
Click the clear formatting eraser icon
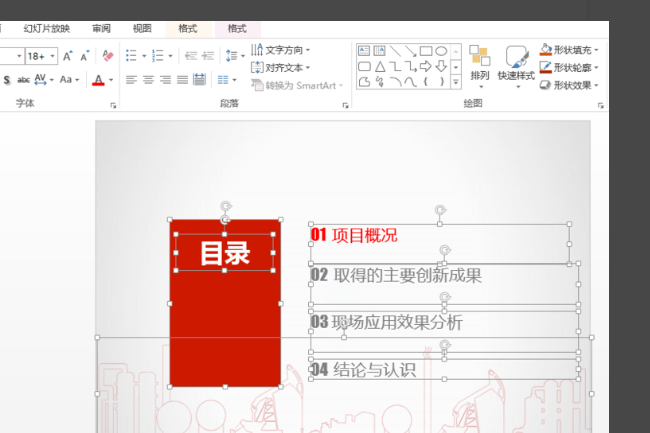108,56
